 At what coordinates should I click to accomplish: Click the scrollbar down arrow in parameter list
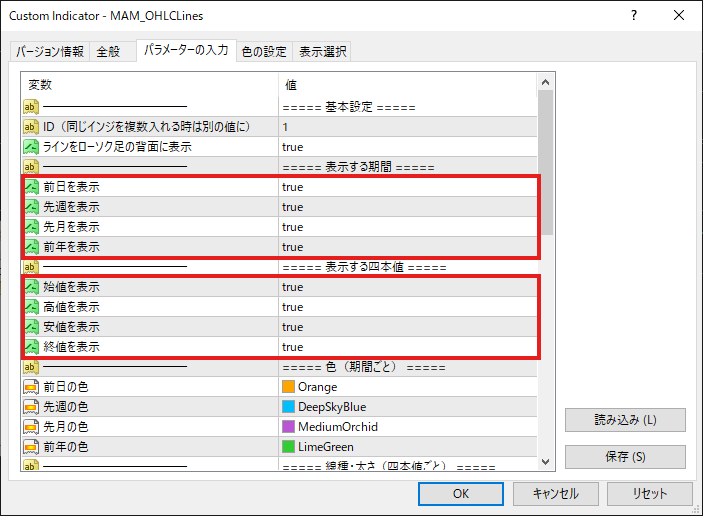[546, 462]
